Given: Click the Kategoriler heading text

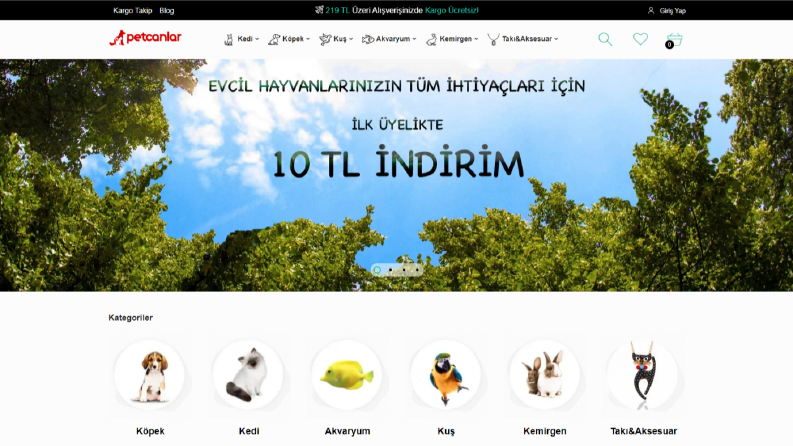Looking at the screenshot, I should (x=130, y=318).
